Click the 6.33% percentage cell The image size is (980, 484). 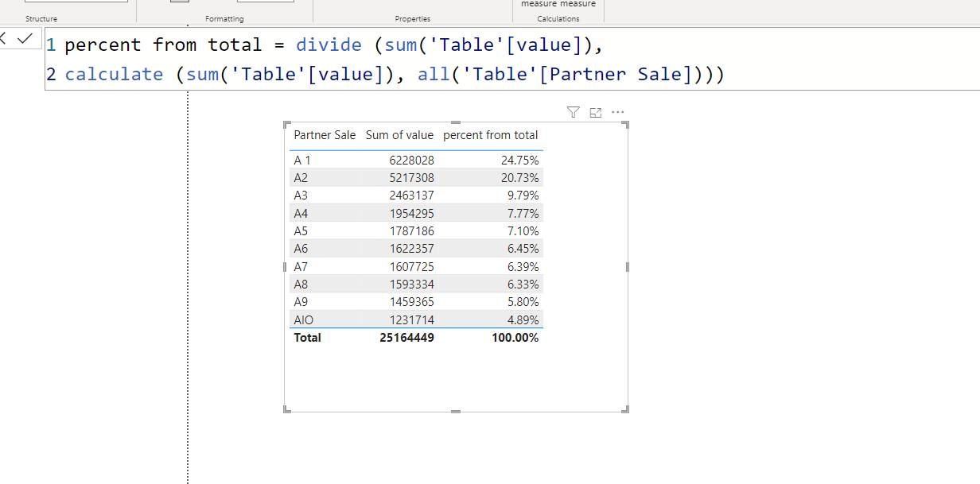pos(523,285)
